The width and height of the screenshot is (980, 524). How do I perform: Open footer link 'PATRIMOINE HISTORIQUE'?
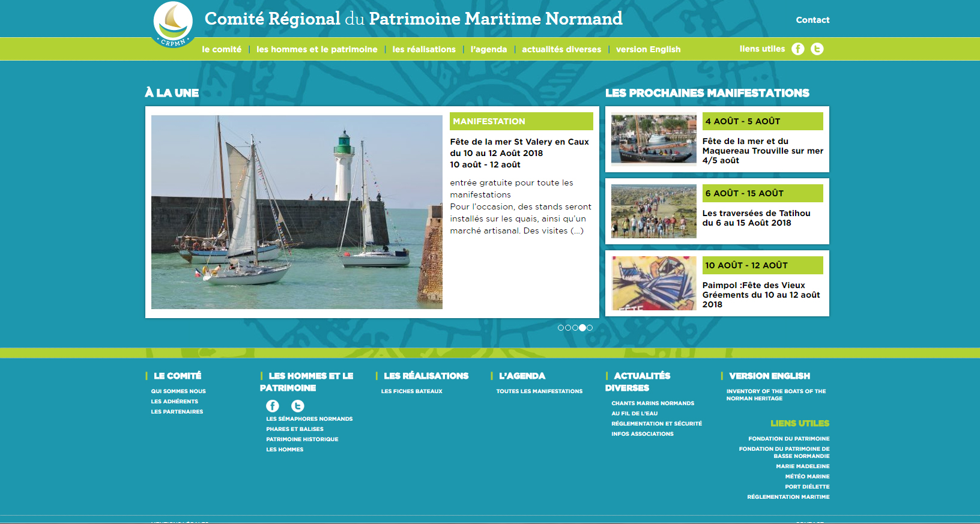pyautogui.click(x=302, y=439)
